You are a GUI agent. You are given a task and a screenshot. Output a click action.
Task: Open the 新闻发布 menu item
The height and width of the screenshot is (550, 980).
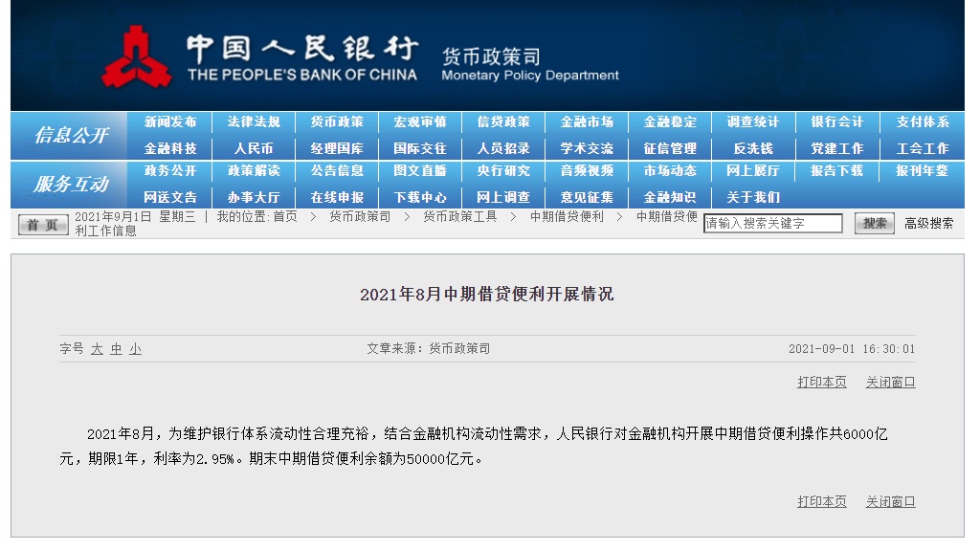click(170, 121)
